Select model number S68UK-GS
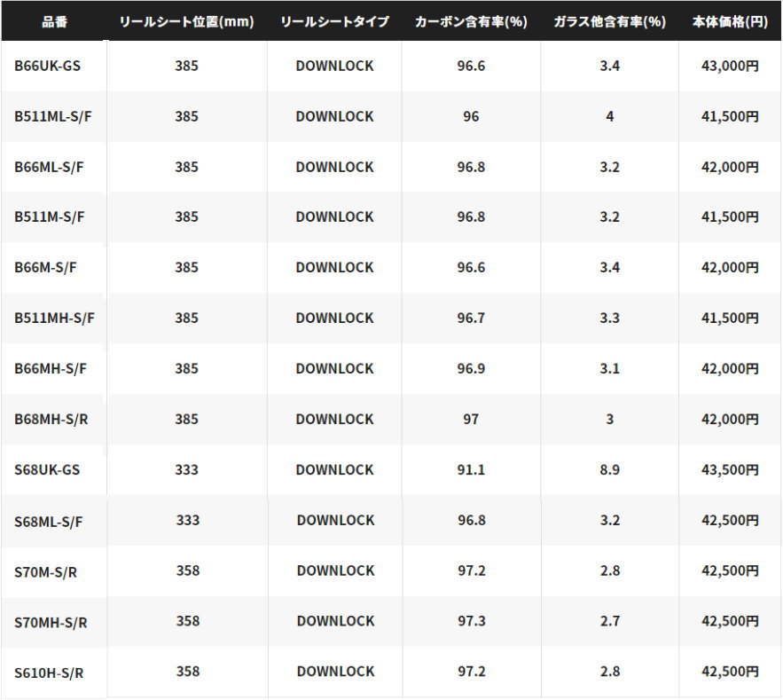The image size is (783, 700). click(x=47, y=469)
